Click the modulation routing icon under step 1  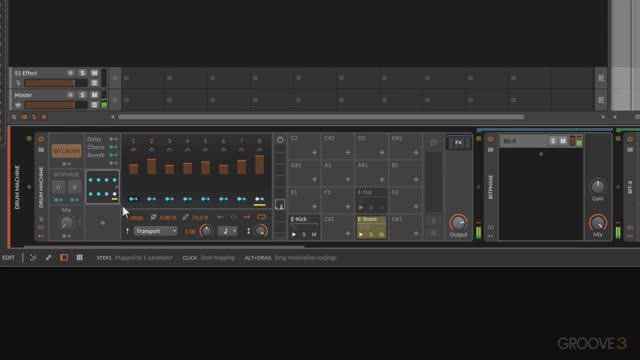tap(133, 199)
